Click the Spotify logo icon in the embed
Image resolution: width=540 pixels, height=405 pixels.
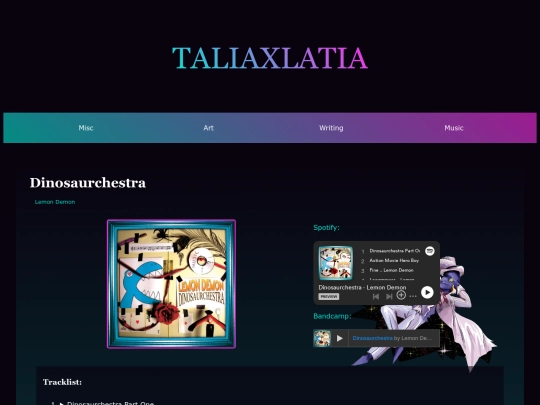click(x=429, y=251)
